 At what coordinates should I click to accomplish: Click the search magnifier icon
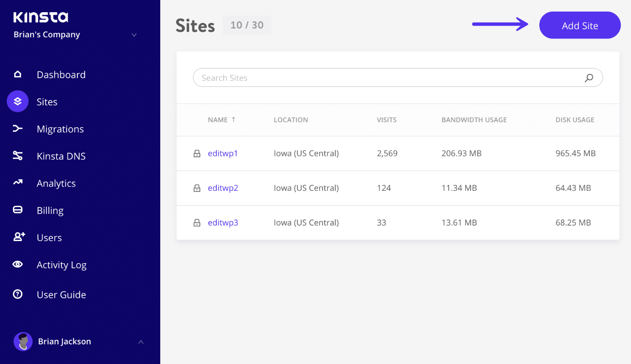(x=589, y=78)
